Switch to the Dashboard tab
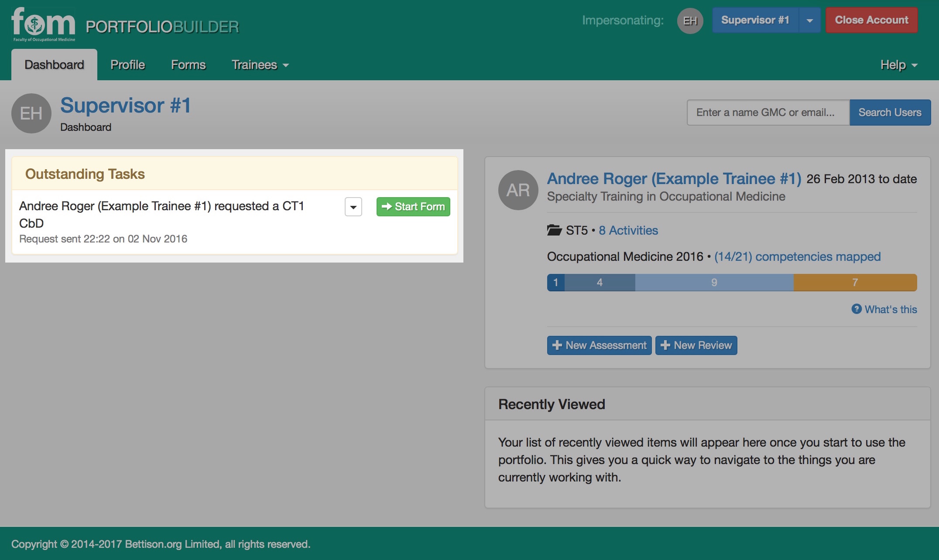The image size is (939, 560). pyautogui.click(x=54, y=65)
